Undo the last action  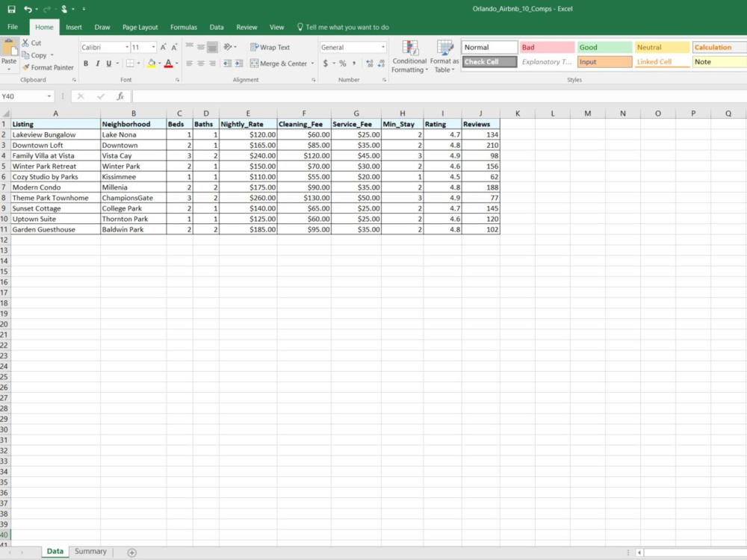click(28, 9)
